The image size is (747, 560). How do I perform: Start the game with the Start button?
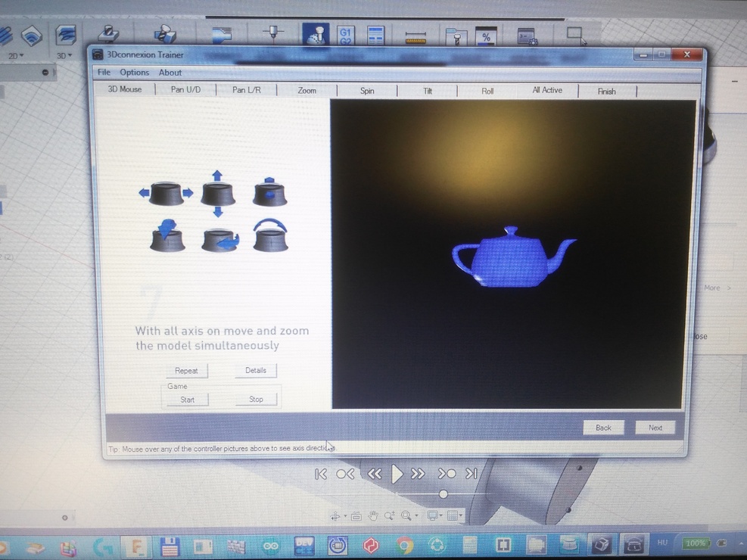click(x=187, y=400)
